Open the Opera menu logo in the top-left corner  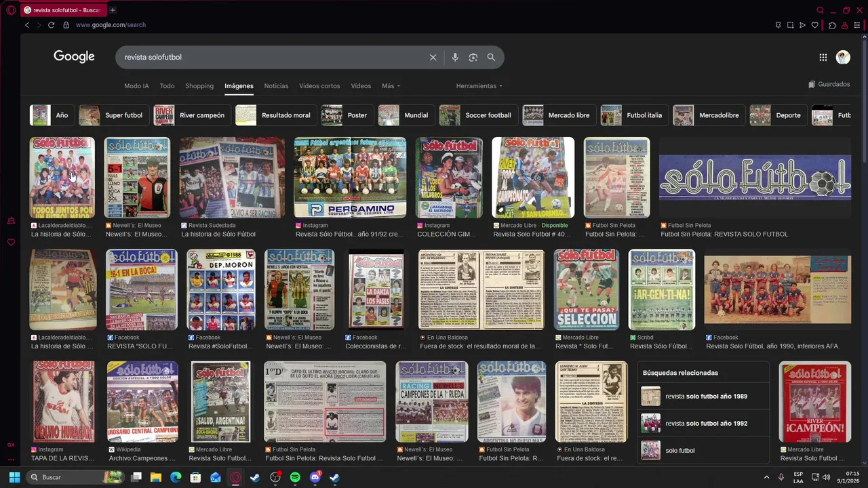point(11,10)
